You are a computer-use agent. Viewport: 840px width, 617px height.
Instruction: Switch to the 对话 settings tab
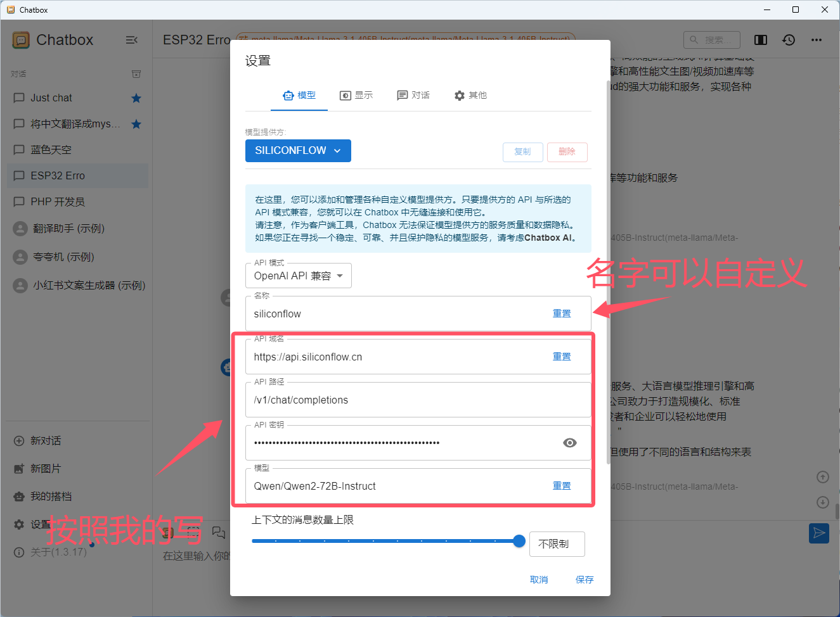pyautogui.click(x=413, y=95)
